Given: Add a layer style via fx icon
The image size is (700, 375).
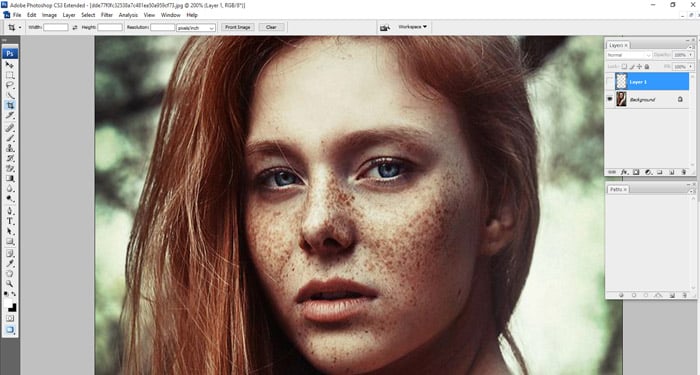Looking at the screenshot, I should (x=625, y=172).
